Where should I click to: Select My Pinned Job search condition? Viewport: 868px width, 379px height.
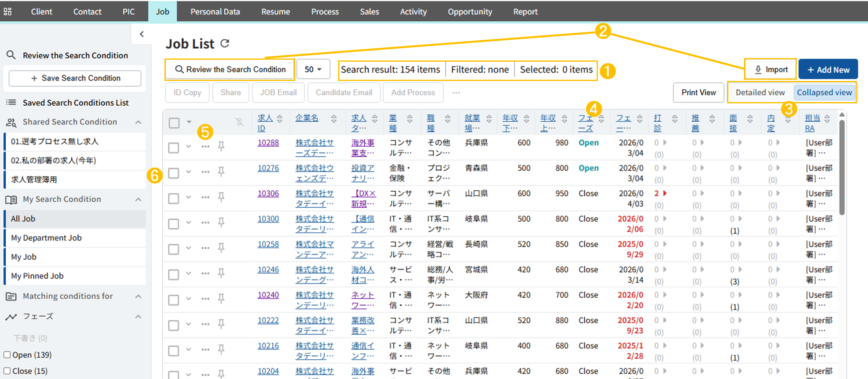(37, 276)
